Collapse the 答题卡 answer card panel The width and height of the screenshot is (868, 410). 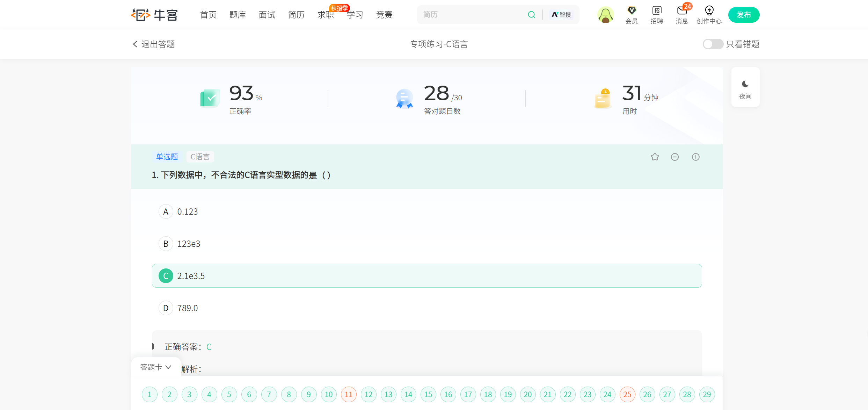click(156, 367)
